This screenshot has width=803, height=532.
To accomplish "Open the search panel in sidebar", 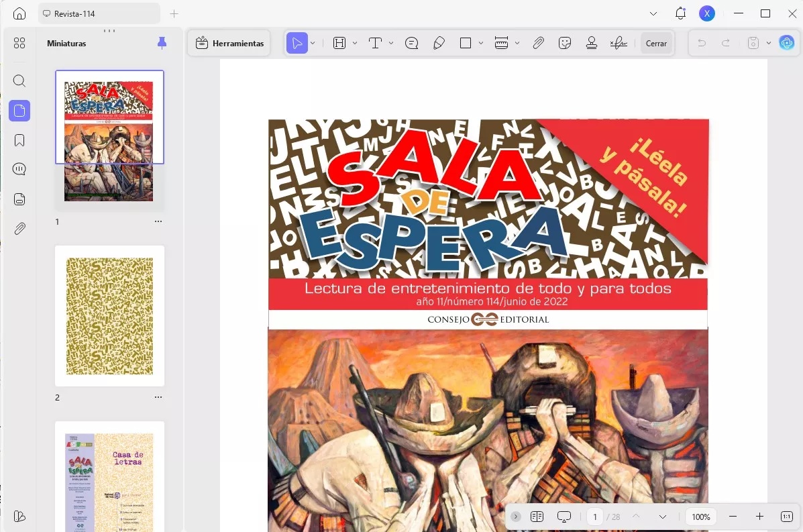I will [x=19, y=81].
